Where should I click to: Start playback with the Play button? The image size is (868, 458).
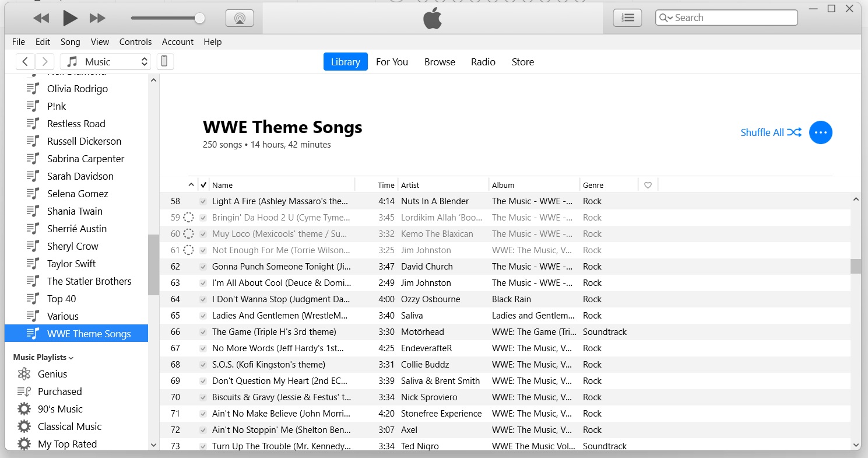(70, 18)
